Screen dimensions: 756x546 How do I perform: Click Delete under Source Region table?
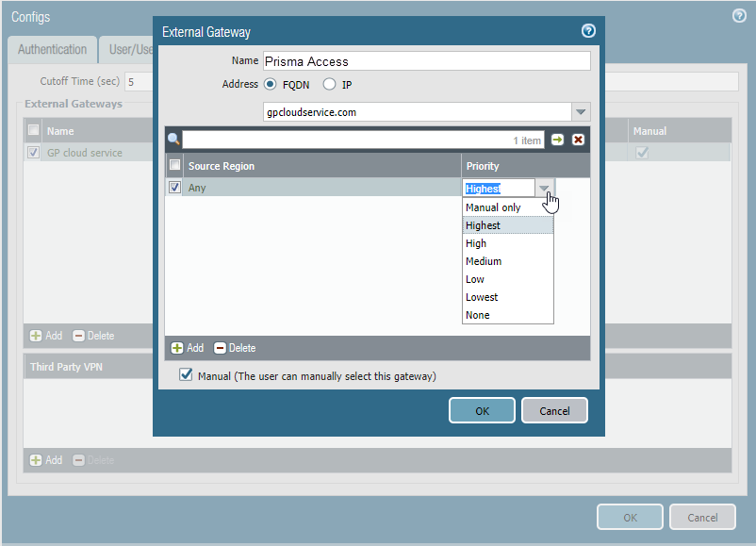coord(235,348)
